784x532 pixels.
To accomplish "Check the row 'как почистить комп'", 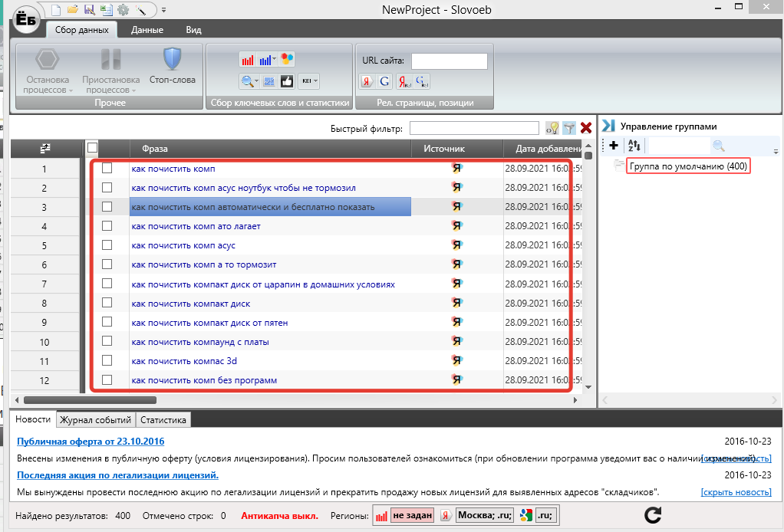I will pyautogui.click(x=107, y=169).
